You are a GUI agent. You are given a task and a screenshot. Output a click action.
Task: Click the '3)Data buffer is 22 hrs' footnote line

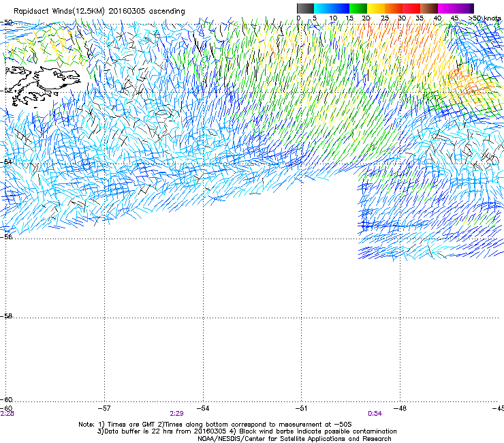click(x=247, y=431)
